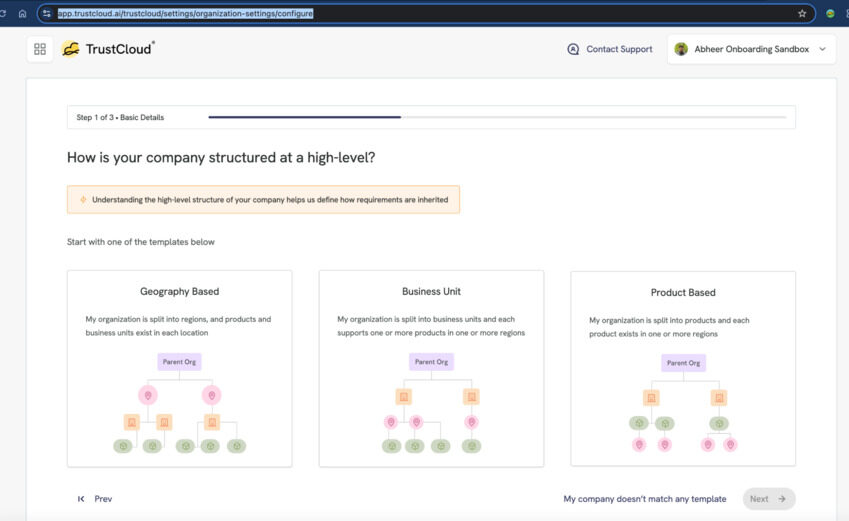Click the browser home icon
This screenshot has height=521, width=849.
22,14
